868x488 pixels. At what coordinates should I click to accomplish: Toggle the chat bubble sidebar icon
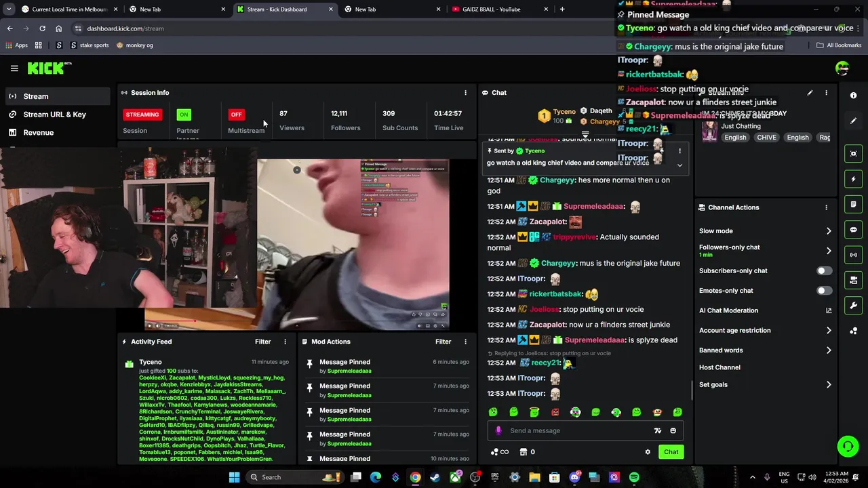[x=853, y=230]
